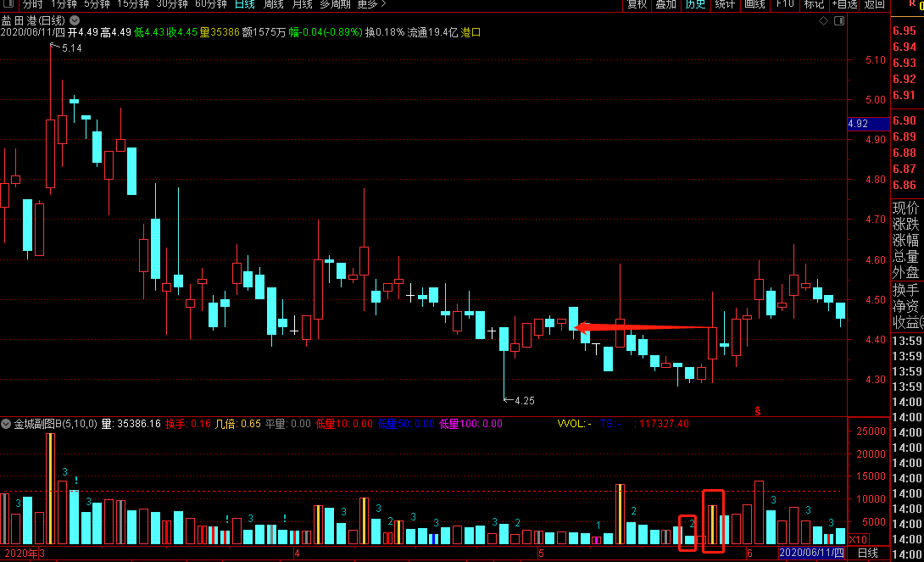Click the 总量 row in side panel

905,256
